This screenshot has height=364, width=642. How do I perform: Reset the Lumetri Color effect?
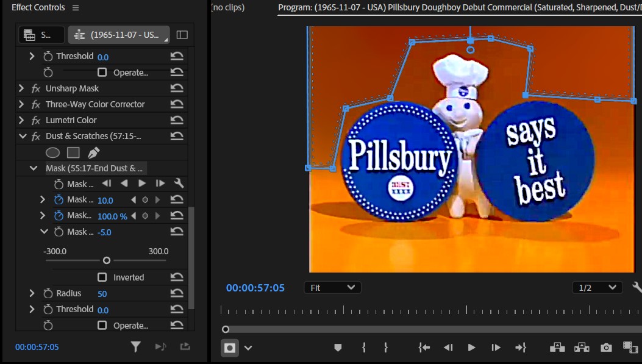177,120
